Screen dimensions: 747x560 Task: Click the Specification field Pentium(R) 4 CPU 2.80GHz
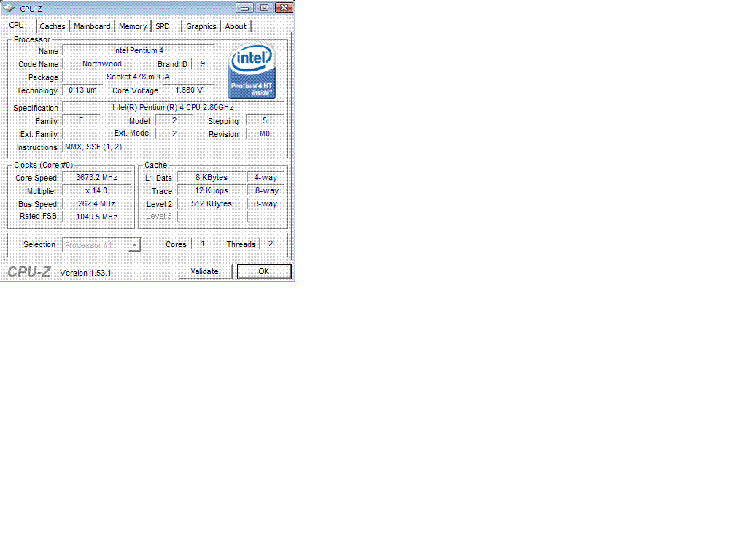(173, 108)
